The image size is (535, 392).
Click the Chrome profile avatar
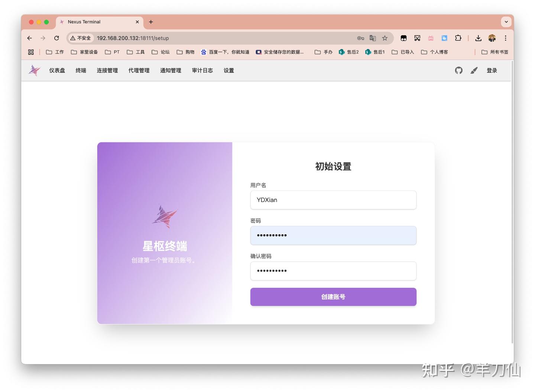[x=492, y=38]
